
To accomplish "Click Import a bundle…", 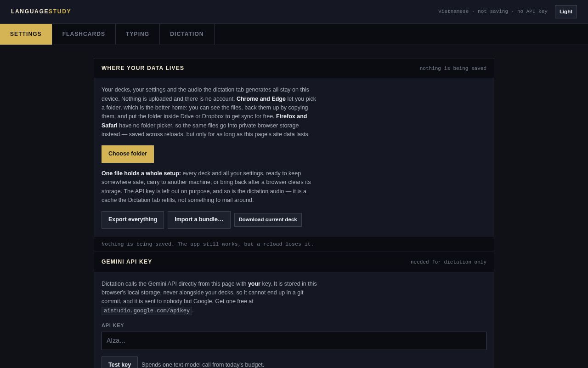I will tap(199, 220).
